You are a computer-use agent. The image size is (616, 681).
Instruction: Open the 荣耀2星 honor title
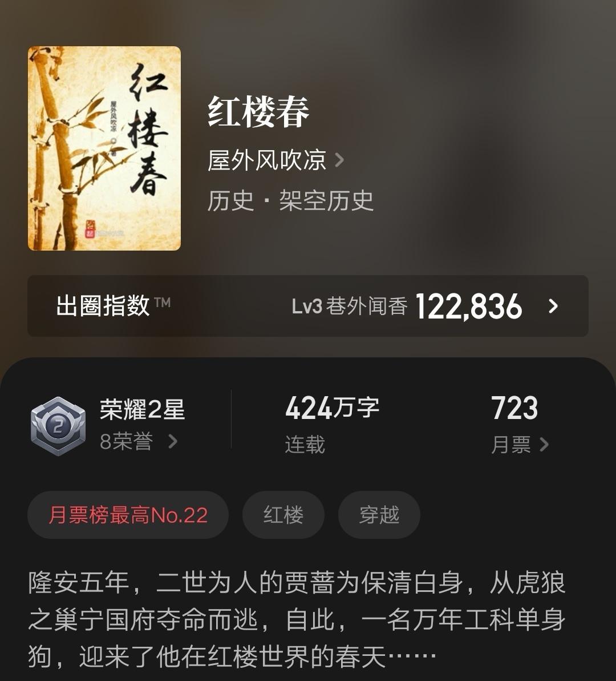[143, 409]
